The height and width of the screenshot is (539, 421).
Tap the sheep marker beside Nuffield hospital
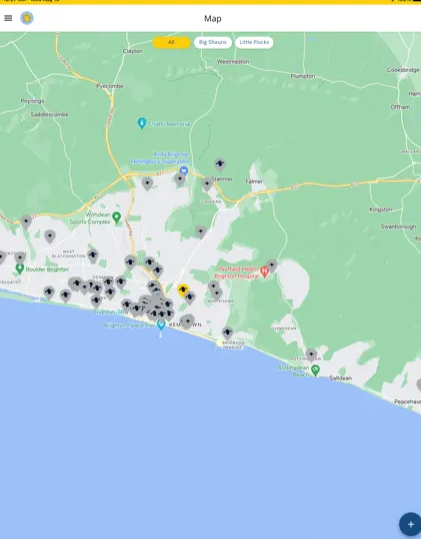(272, 266)
